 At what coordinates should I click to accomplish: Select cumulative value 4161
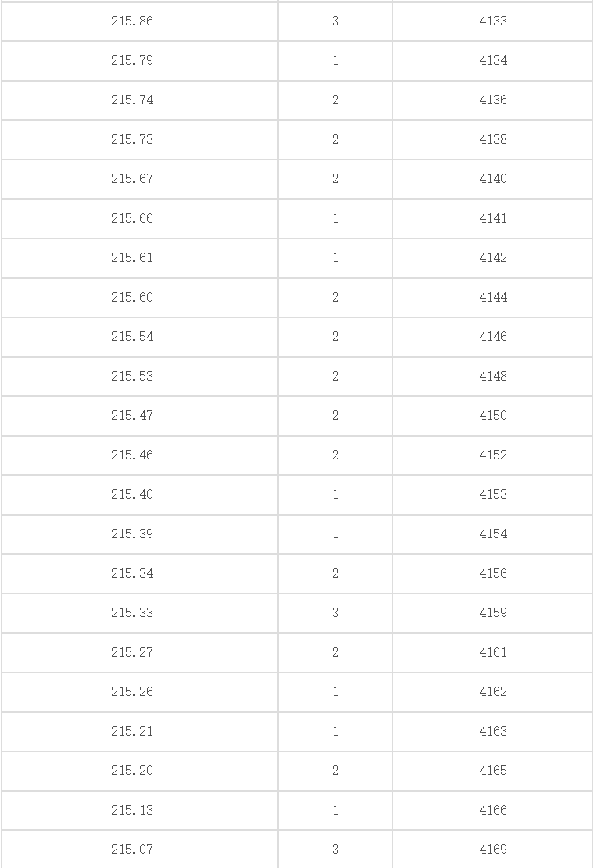pyautogui.click(x=492, y=652)
